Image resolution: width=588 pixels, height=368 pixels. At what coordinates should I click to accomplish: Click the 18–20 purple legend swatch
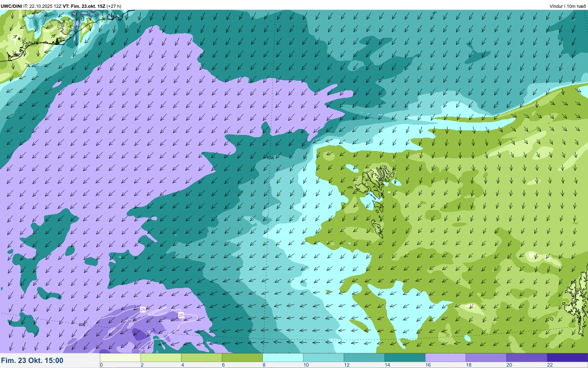tap(486, 357)
